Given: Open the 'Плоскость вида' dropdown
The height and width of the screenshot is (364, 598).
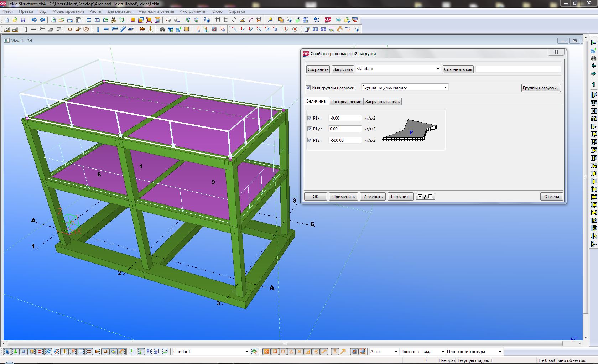Looking at the screenshot, I should click(442, 352).
